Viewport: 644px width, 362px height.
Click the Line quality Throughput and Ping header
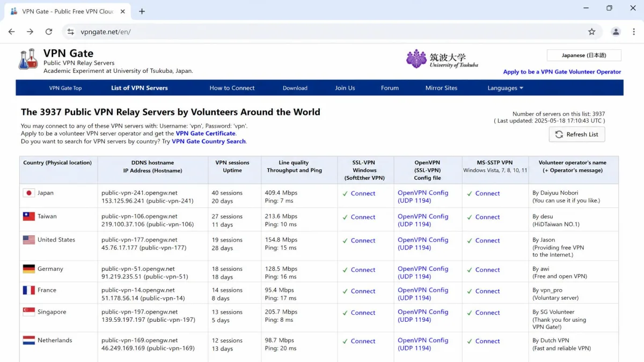pos(294,167)
